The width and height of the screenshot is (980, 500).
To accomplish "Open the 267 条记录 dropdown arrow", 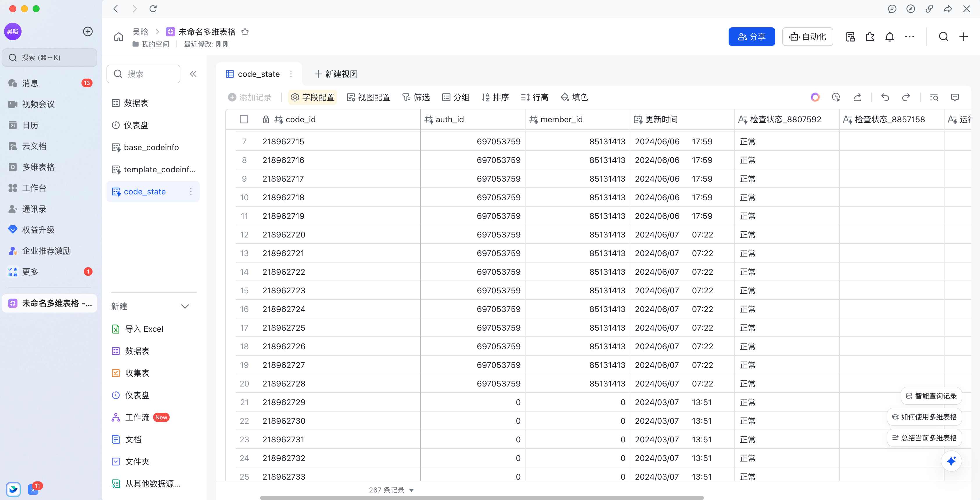I will point(411,490).
